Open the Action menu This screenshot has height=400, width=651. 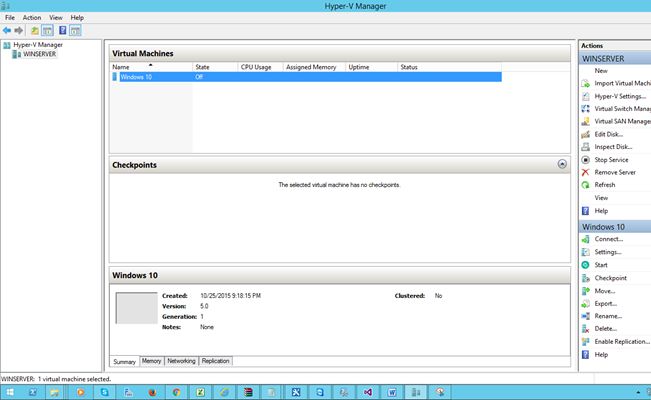32,17
